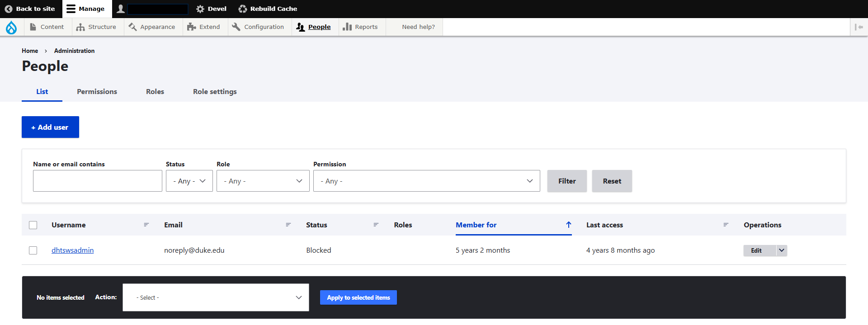Toggle the Manage hamburger menu icon
The width and height of the screenshot is (868, 325).
(71, 9)
